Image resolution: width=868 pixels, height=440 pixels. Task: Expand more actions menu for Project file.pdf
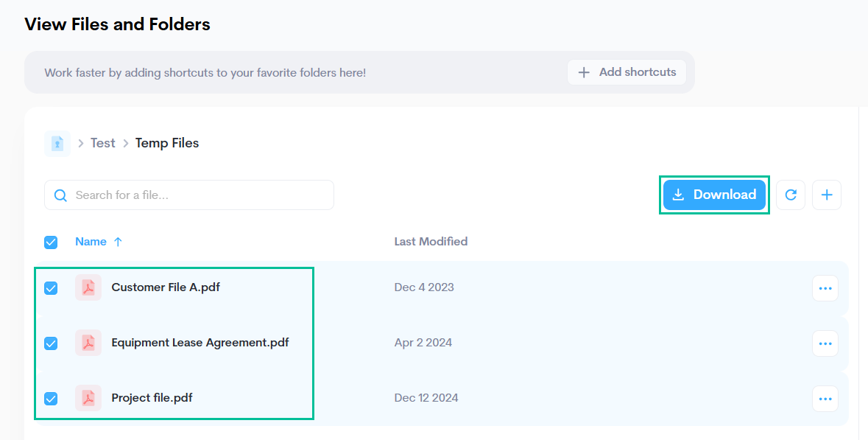[825, 399]
